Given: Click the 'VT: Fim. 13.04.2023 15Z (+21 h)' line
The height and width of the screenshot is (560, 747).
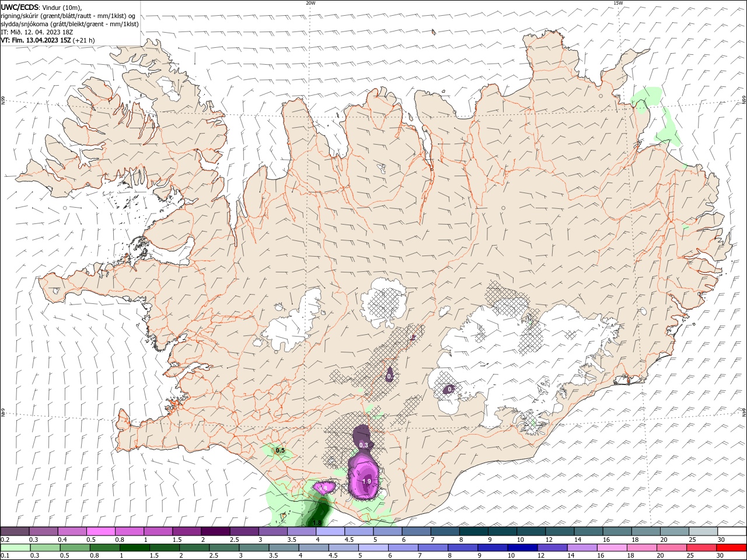Looking at the screenshot, I should pos(48,40).
